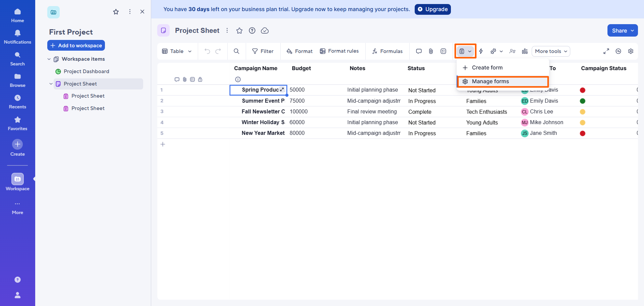This screenshot has height=306, width=644.
Task: Click red status dot for Emily Davis row 1
Action: click(583, 90)
